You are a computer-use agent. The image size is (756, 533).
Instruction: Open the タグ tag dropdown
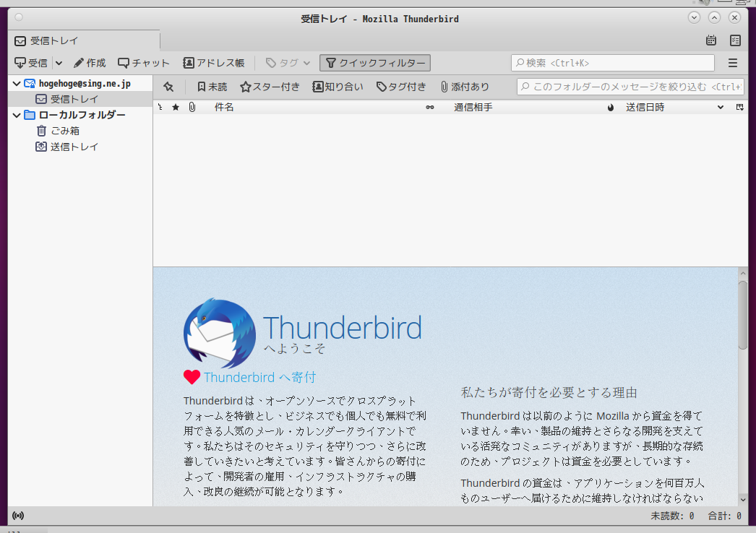click(x=288, y=63)
